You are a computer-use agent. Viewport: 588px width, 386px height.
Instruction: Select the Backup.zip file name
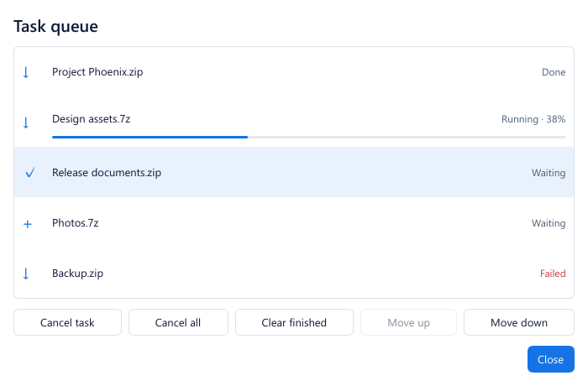[77, 274]
